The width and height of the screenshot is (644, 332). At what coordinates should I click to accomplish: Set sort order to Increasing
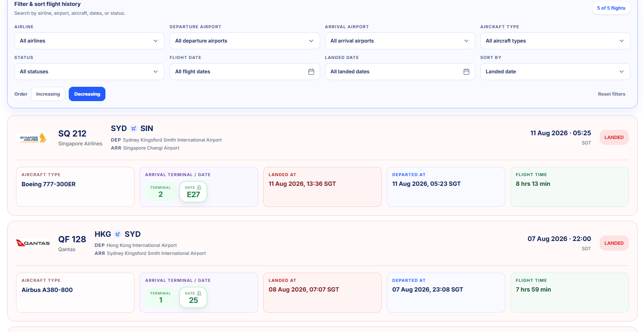coord(48,94)
